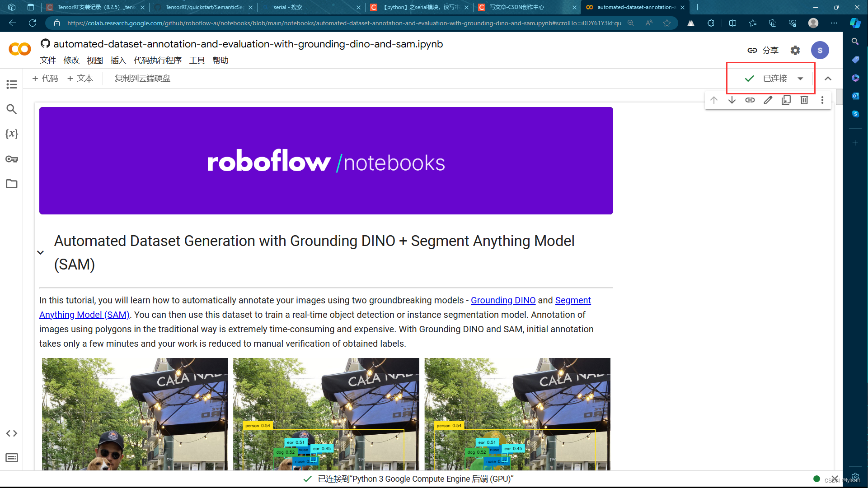Follow the Grounding DINO link
Screen dimensions: 868x488
(503, 300)
